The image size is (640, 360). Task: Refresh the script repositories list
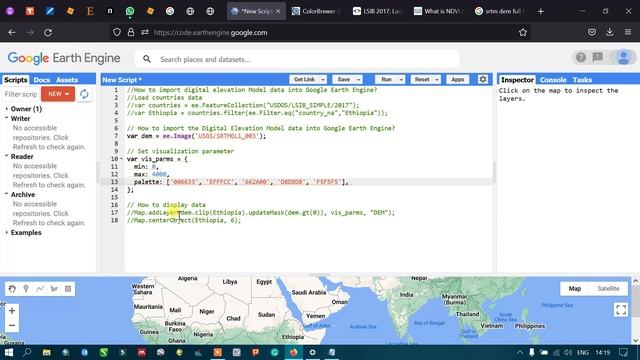coord(84,94)
